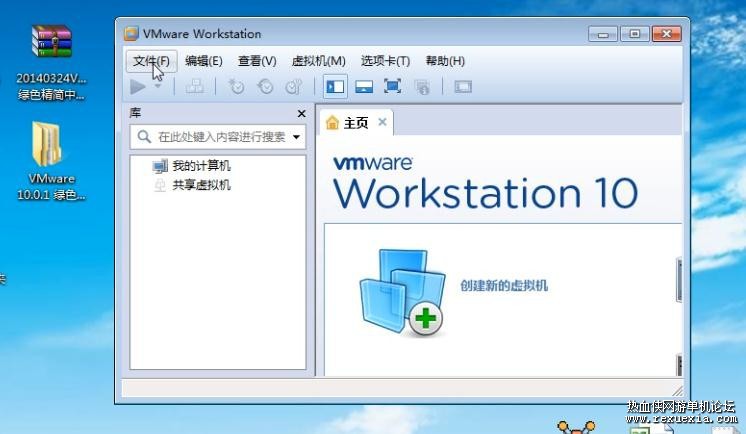The width and height of the screenshot is (746, 434).
Task: Click the VMware Workstation title bar icon
Action: pyautogui.click(x=131, y=33)
